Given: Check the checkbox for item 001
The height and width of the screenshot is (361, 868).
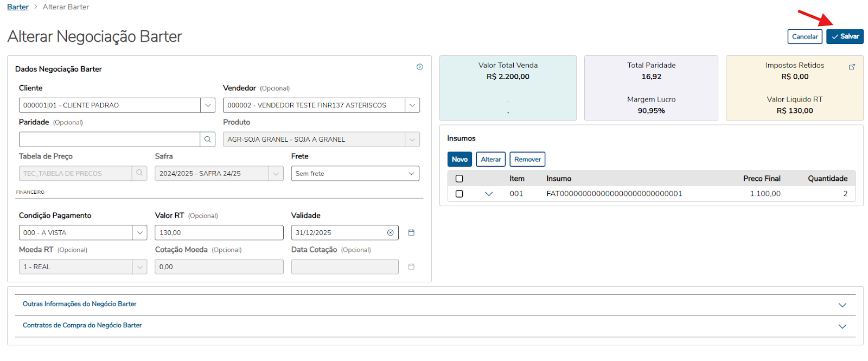Looking at the screenshot, I should coord(459,194).
